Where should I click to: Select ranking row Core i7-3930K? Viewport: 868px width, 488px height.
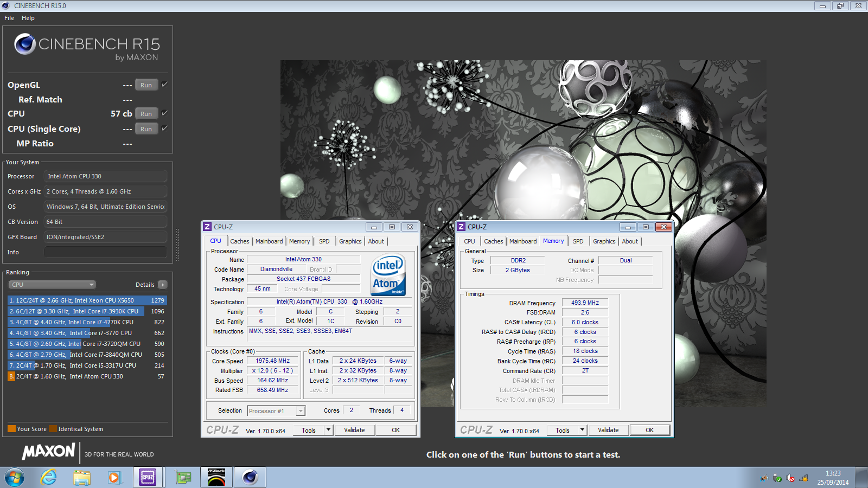click(x=87, y=311)
